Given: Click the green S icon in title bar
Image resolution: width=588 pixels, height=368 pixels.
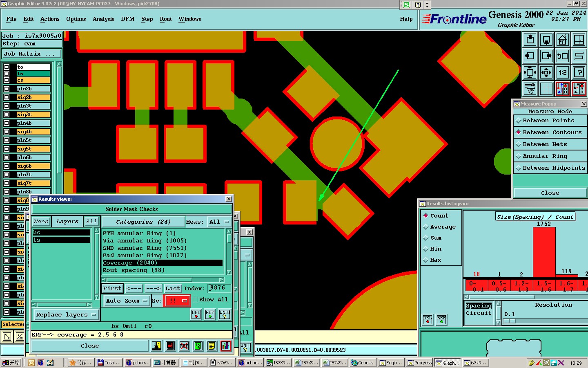Looking at the screenshot, I should coord(406,5).
